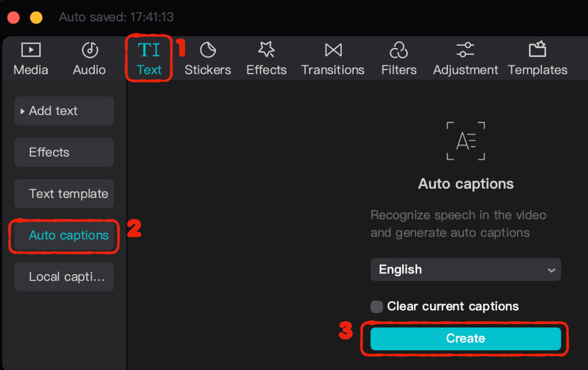
Task: Select the Adjustment icon
Action: coord(465,58)
